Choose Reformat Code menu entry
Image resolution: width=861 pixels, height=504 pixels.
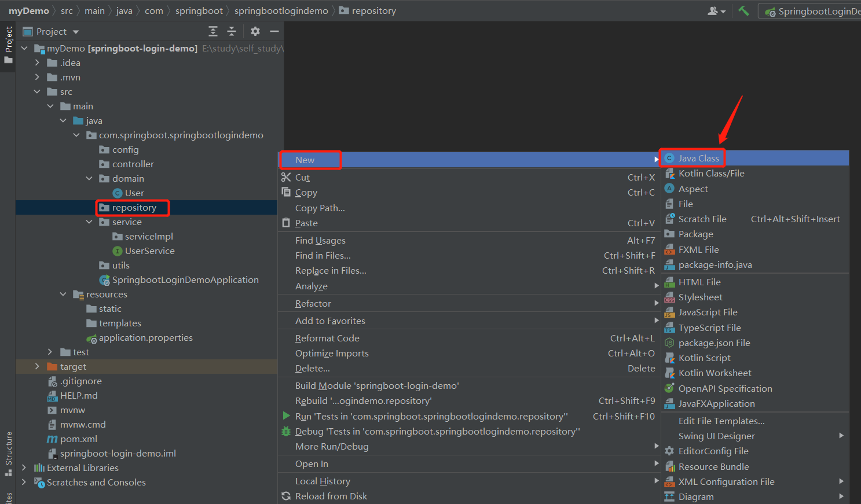(470, 338)
